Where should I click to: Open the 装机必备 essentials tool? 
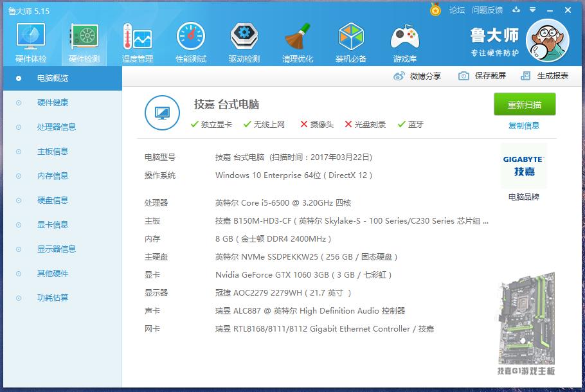click(x=351, y=42)
